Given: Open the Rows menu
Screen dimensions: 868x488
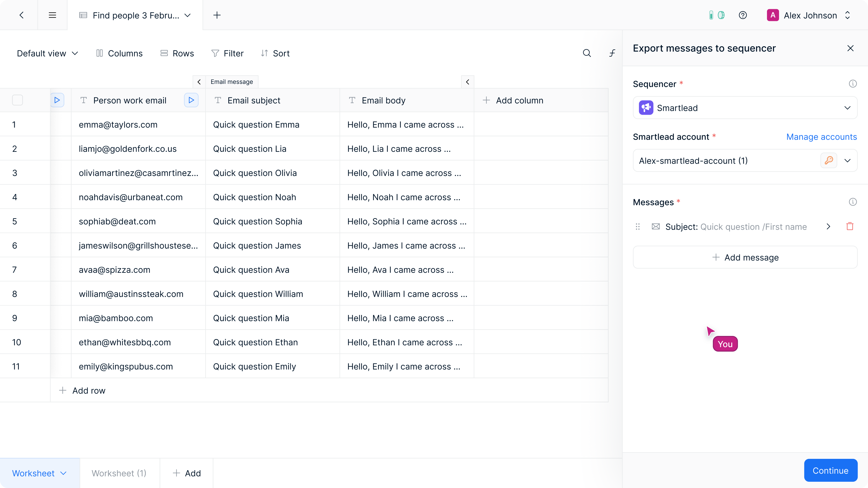Looking at the screenshot, I should click(x=177, y=53).
